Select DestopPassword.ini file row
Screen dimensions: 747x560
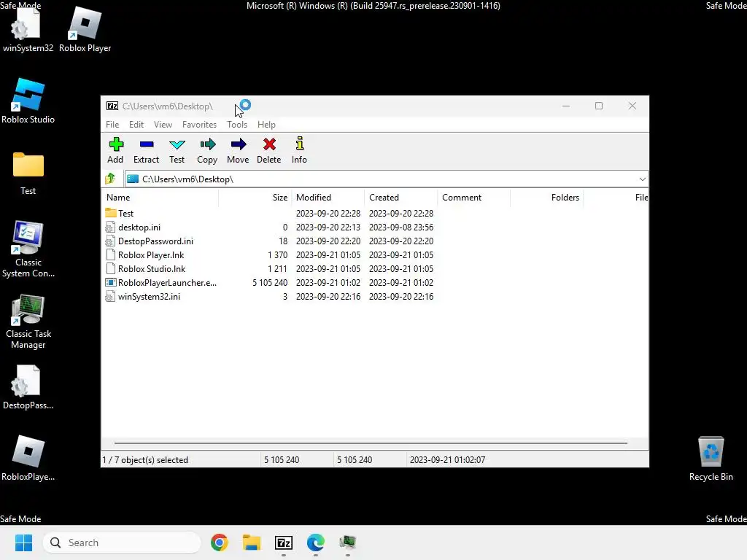click(374, 241)
